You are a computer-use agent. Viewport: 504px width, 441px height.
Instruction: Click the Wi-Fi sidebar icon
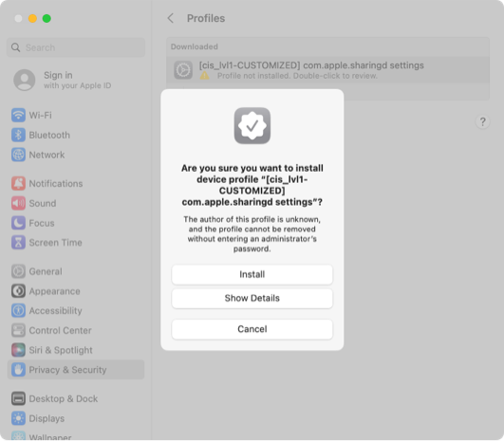click(18, 115)
